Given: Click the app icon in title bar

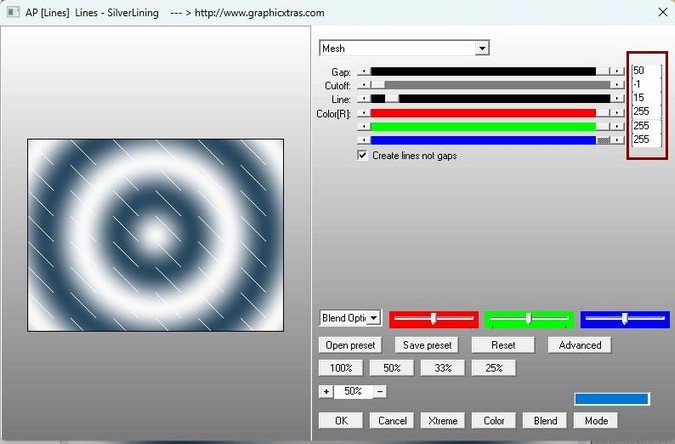Looking at the screenshot, I should pos(13,12).
